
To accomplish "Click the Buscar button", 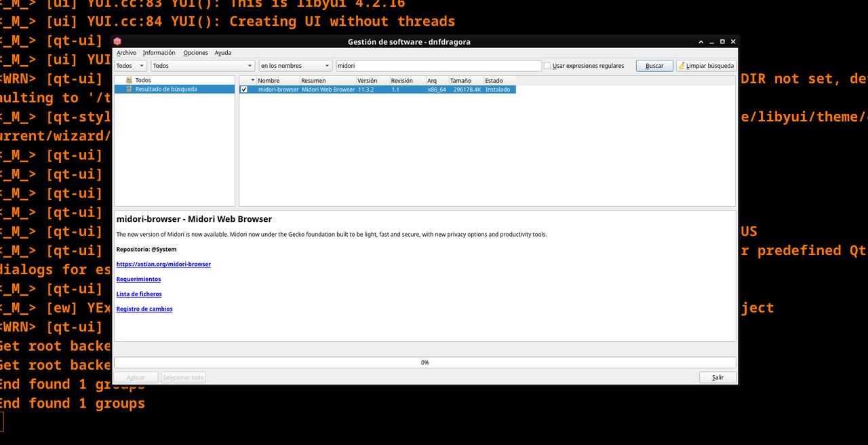I will [654, 66].
